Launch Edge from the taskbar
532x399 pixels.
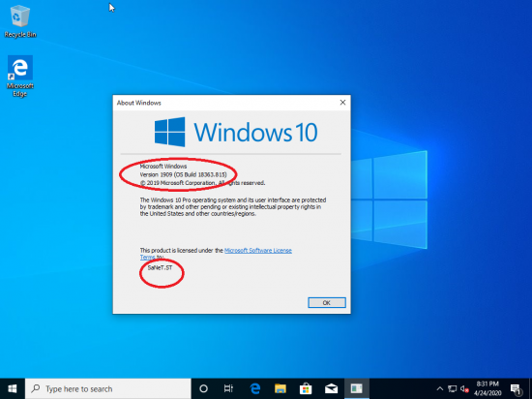tap(255, 388)
